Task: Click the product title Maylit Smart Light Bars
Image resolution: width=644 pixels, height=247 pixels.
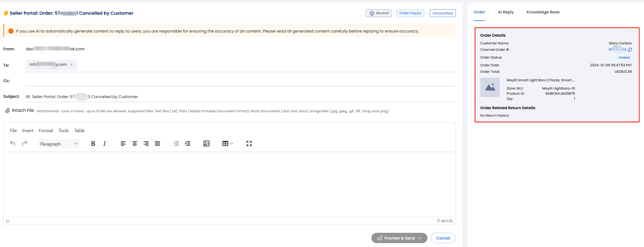Action: point(540,80)
